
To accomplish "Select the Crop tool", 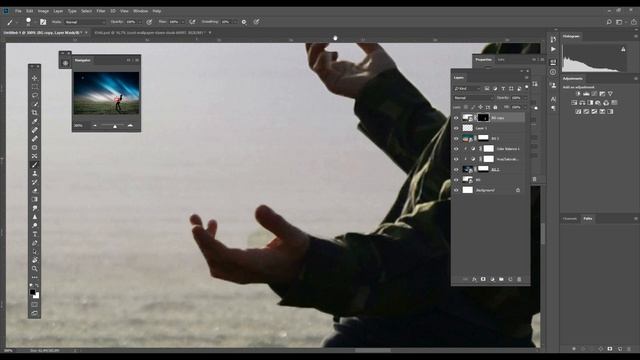I will 35,113.
